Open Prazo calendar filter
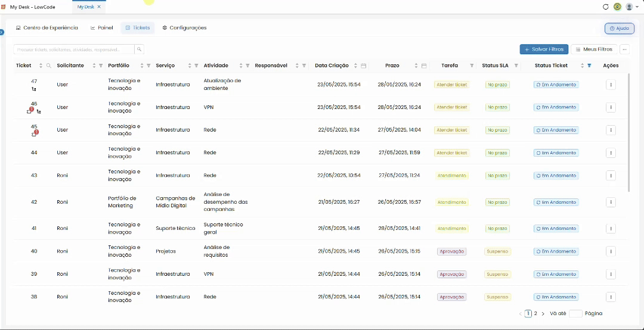 425,66
